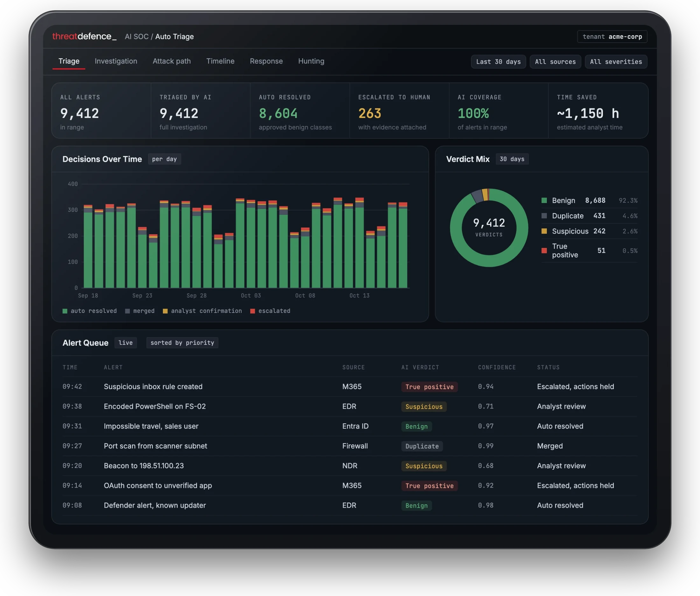700x596 pixels.
Task: Open the Beacon to 198.51.100.23 alert
Action: [350, 465]
